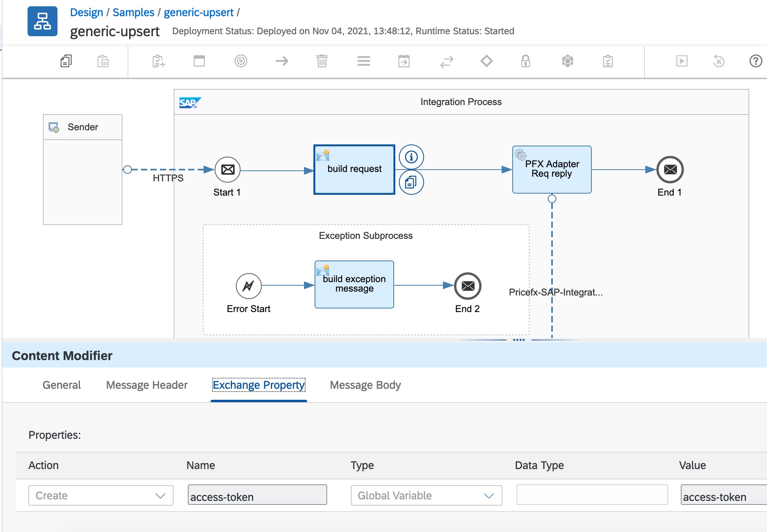Open the Message Body tab
767x532 pixels.
click(365, 385)
